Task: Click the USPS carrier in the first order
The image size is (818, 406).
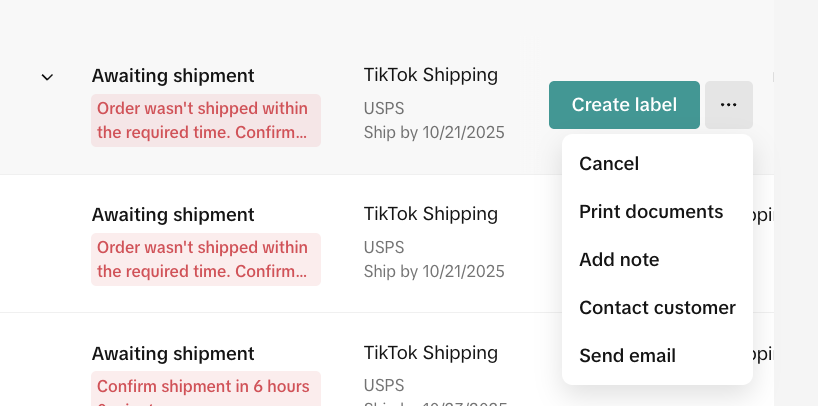Action: 384,109
